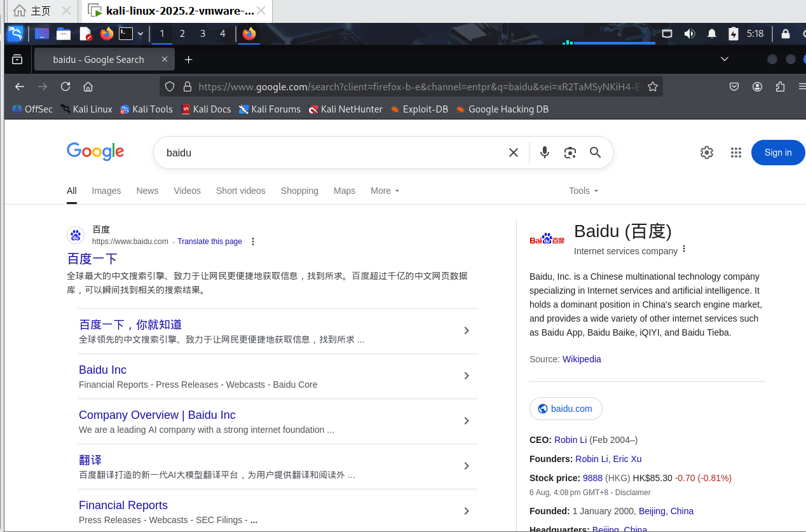This screenshot has height=532, width=806.
Task: Click the Google logo
Action: (95, 152)
